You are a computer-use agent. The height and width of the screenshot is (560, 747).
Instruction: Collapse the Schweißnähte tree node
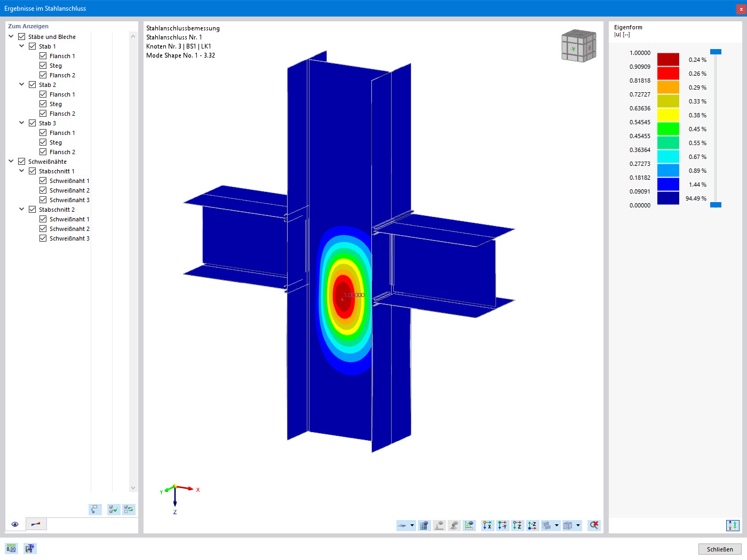tap(11, 162)
